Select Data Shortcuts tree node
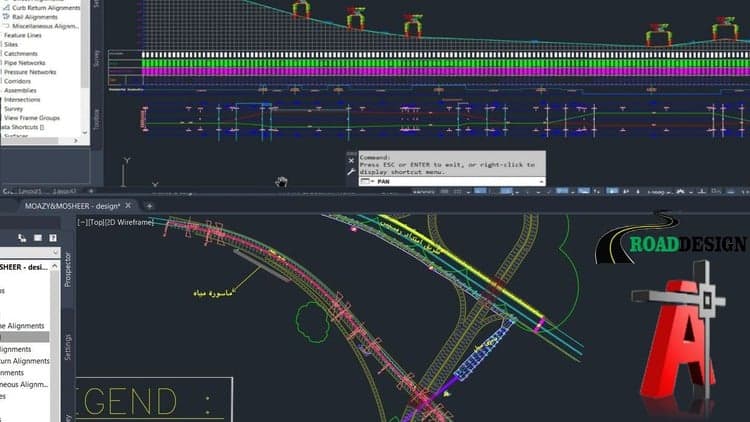This screenshot has height=422, width=750. 22,127
